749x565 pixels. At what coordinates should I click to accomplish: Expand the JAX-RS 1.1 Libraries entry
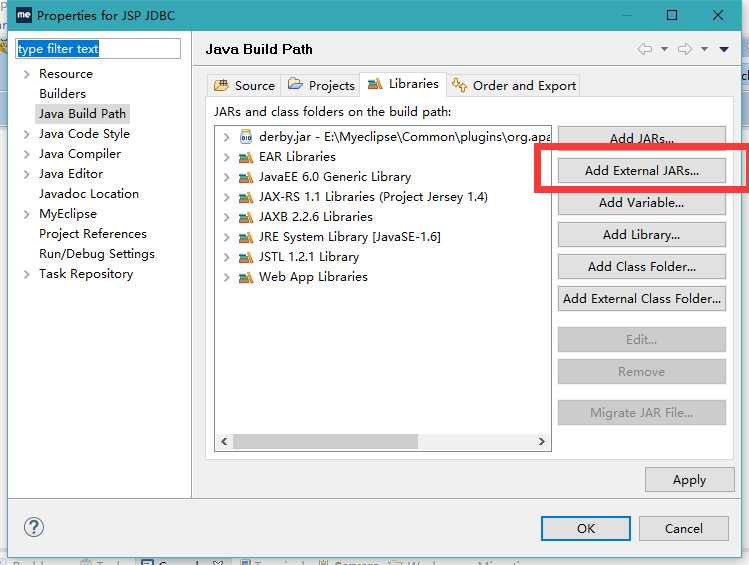click(x=226, y=197)
